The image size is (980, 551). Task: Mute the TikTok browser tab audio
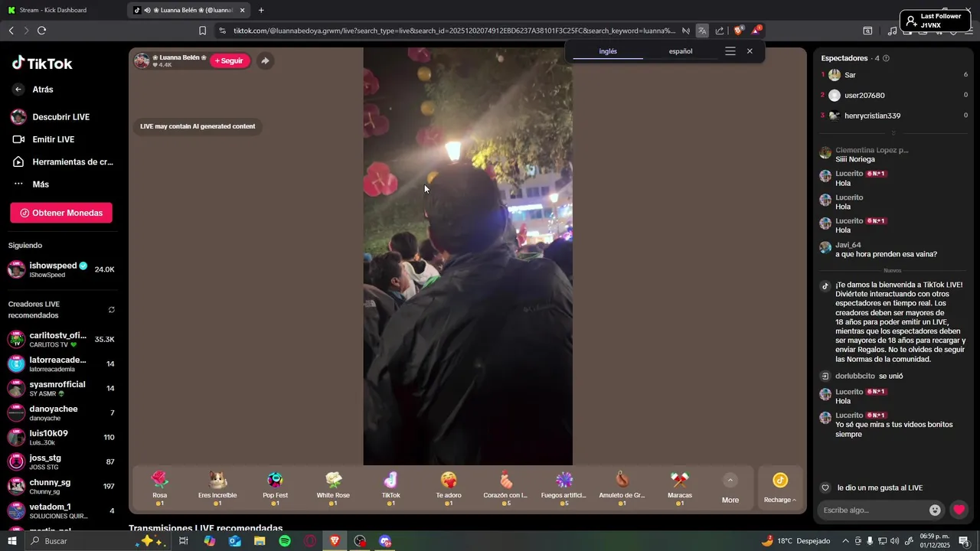(146, 10)
